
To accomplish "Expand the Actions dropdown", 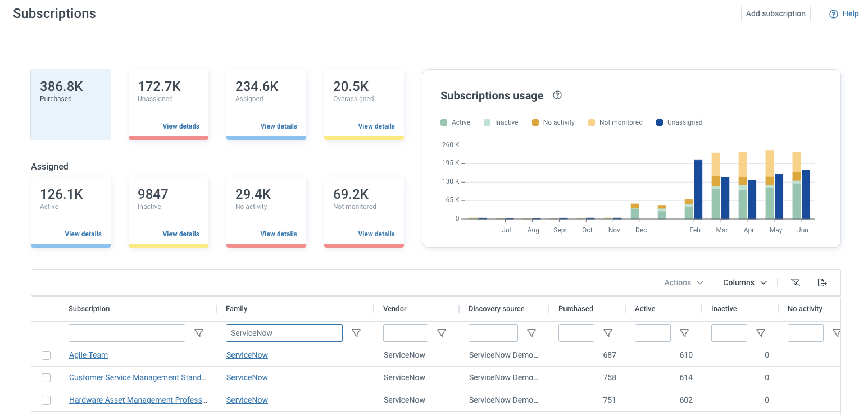I will point(683,282).
